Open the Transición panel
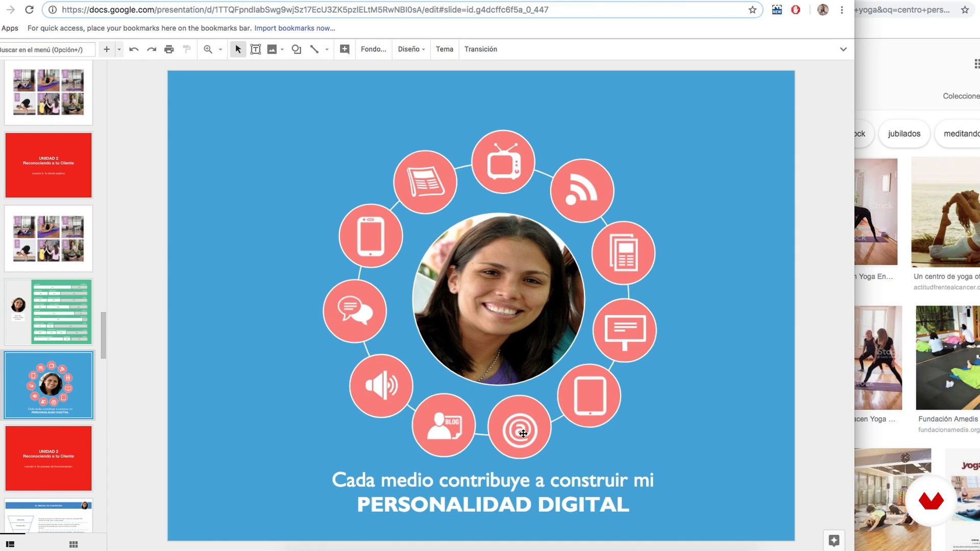The width and height of the screenshot is (980, 551). click(481, 49)
